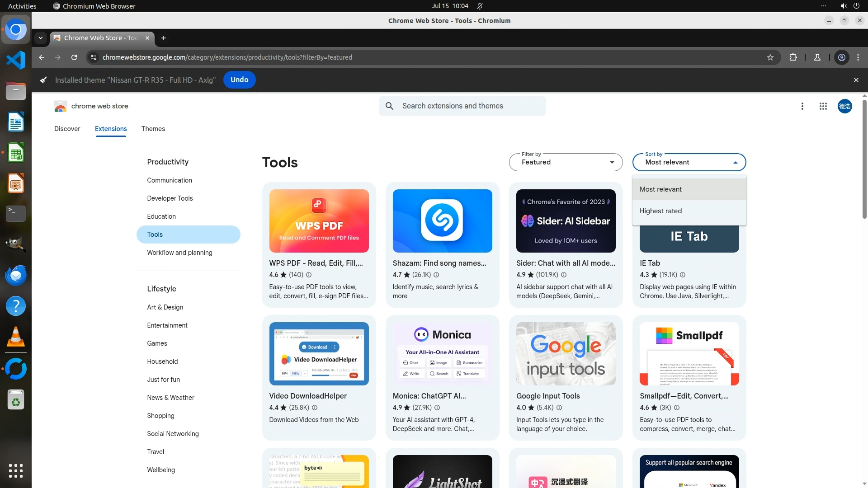Go to the Discover tab

67,129
